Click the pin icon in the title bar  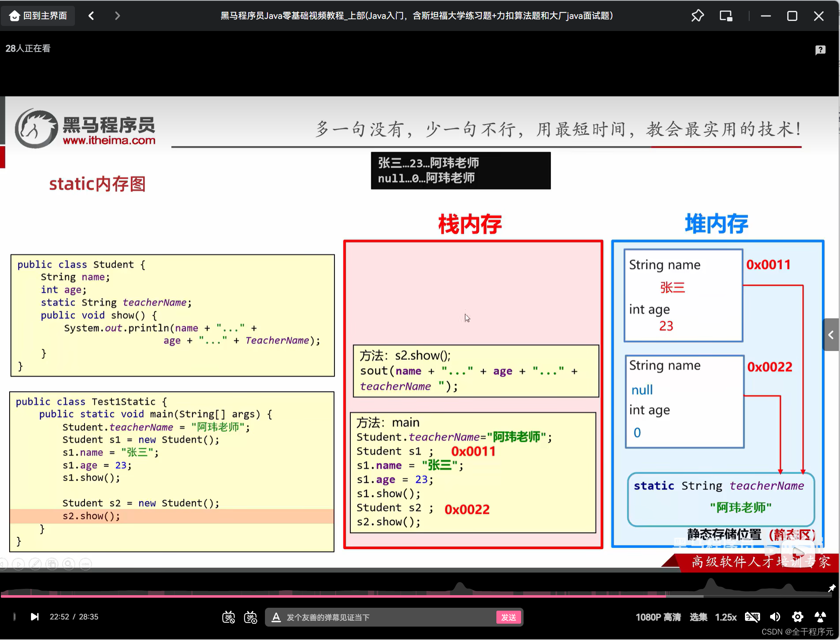tap(698, 15)
